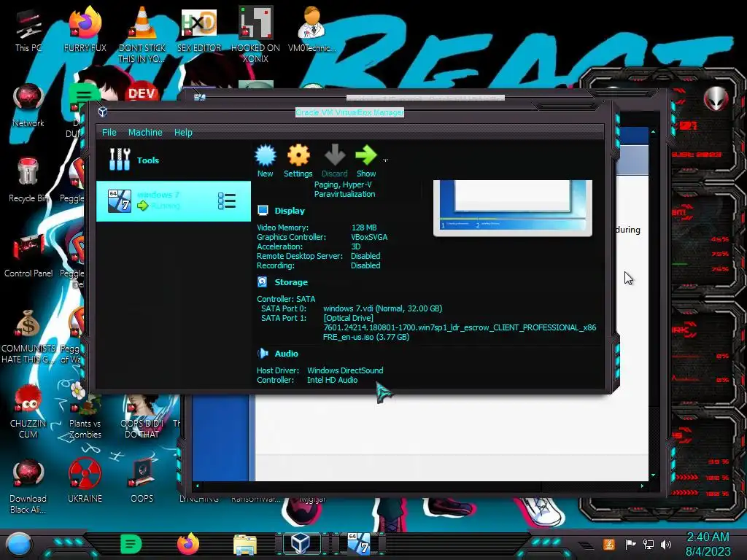Click the Display section monitor icon

(263, 211)
